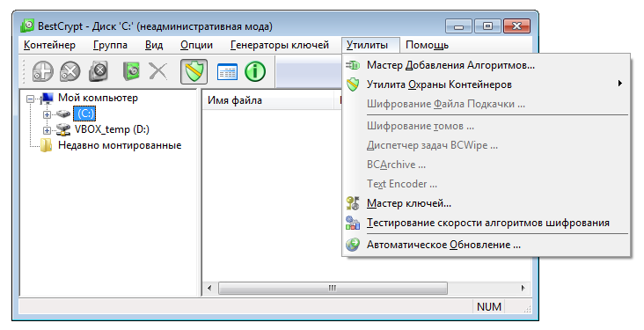Minimize the BestCrypt window
The width and height of the screenshot is (644, 330).
tap(458, 26)
